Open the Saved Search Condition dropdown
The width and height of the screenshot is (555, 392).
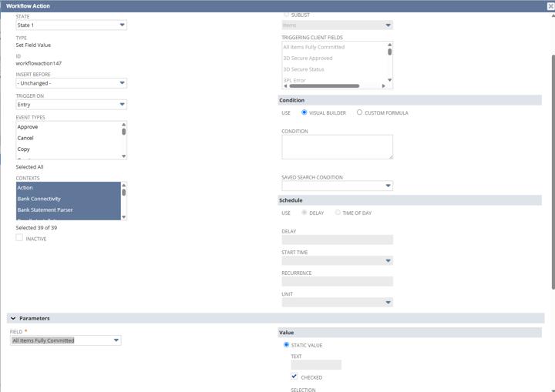click(x=338, y=186)
